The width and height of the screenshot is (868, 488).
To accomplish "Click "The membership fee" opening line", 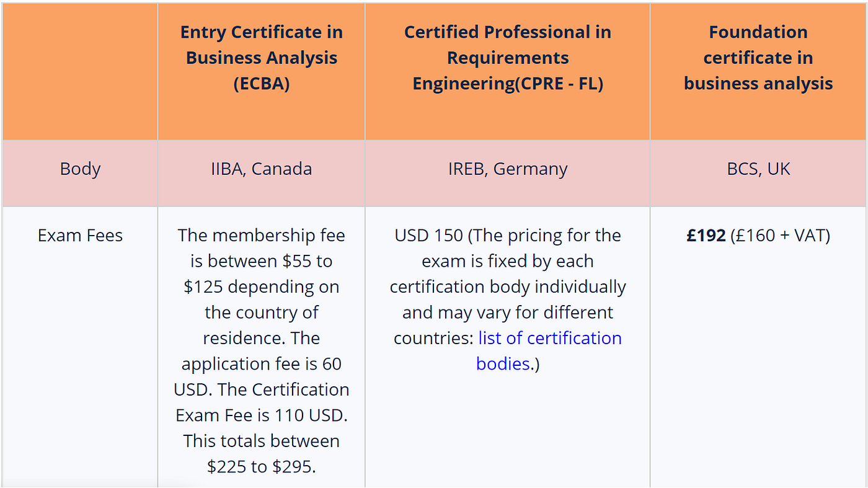I will coord(261,236).
